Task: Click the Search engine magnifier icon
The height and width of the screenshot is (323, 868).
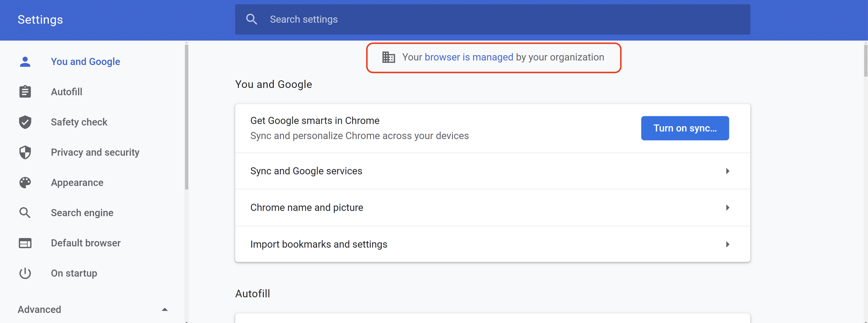Action: click(x=25, y=213)
